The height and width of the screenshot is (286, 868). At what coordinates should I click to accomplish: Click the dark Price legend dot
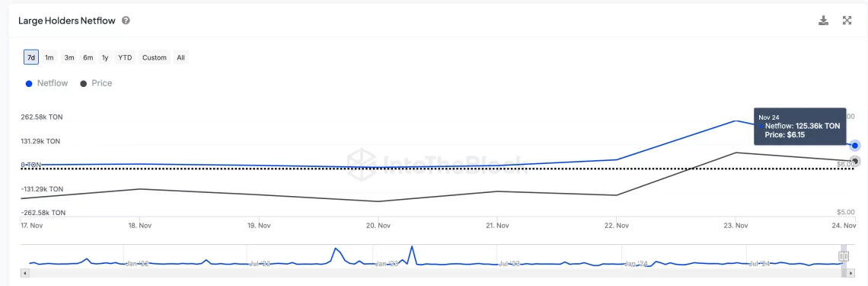click(84, 83)
